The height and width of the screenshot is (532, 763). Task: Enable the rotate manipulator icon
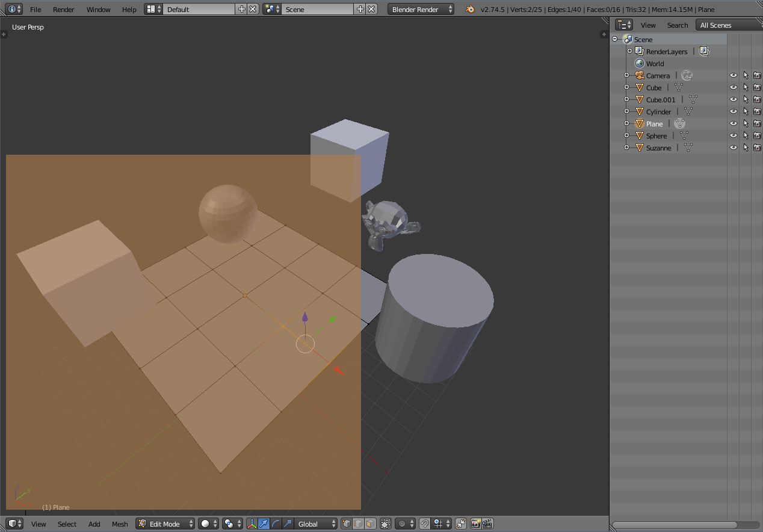pyautogui.click(x=275, y=524)
